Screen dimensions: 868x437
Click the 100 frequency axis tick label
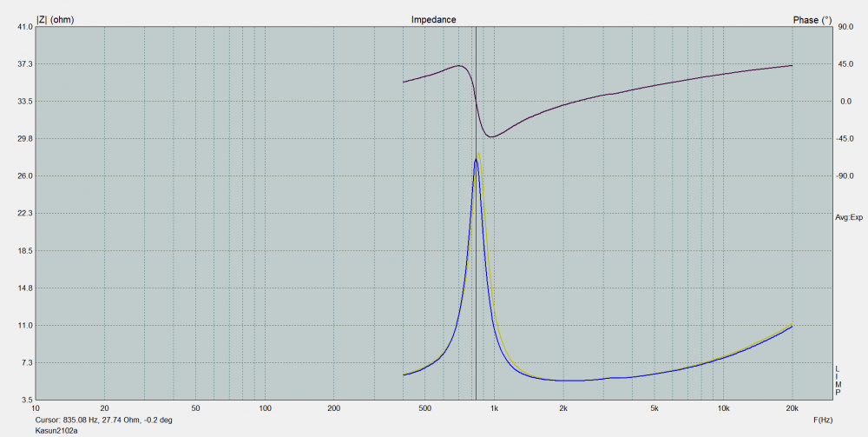pos(265,407)
